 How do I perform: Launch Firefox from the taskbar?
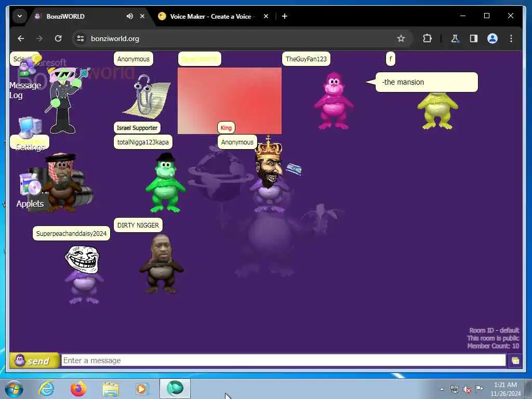78,389
